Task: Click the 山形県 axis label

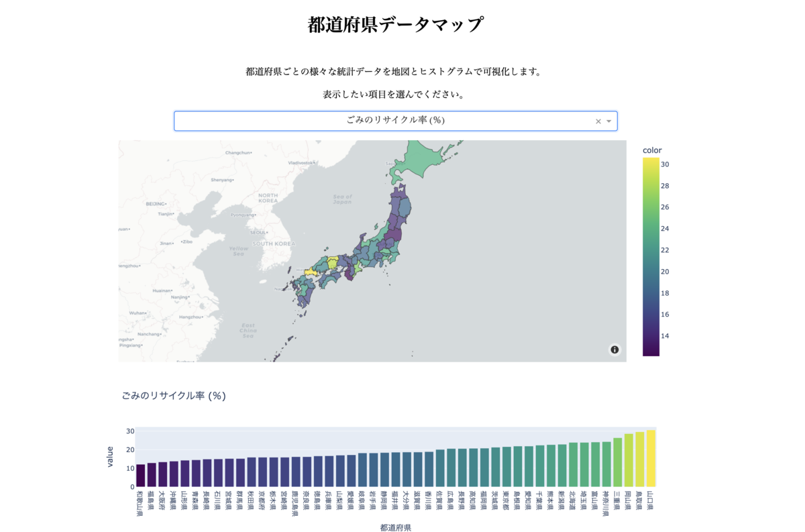Action: pos(185,500)
